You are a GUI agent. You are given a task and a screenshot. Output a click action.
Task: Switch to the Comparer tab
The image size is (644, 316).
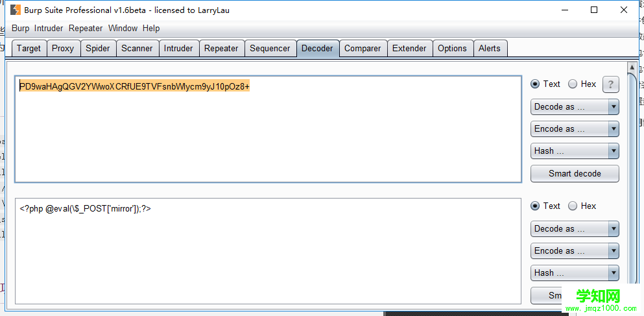[x=363, y=49]
